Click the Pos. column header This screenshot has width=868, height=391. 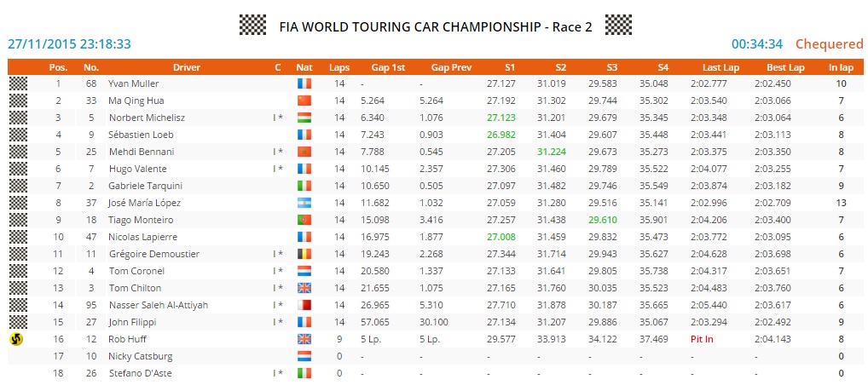click(x=58, y=66)
